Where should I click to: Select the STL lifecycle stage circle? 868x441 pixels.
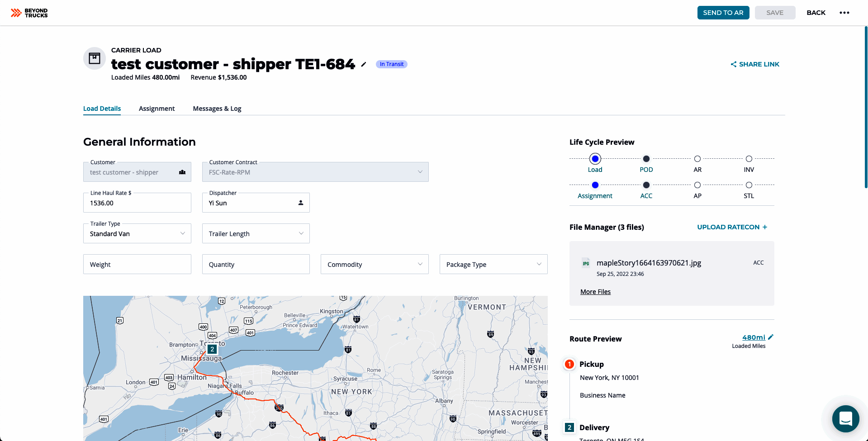749,185
